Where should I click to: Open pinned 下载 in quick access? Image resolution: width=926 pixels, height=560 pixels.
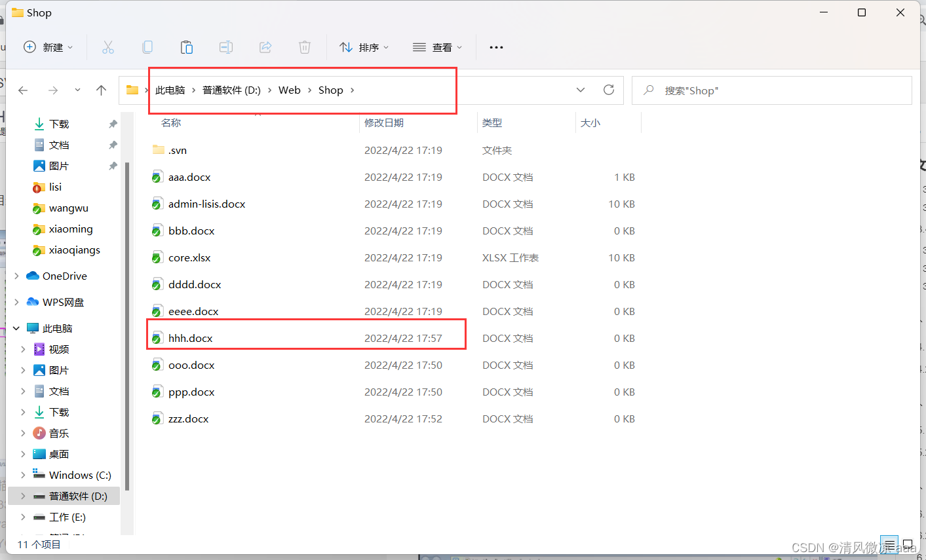(x=51, y=124)
